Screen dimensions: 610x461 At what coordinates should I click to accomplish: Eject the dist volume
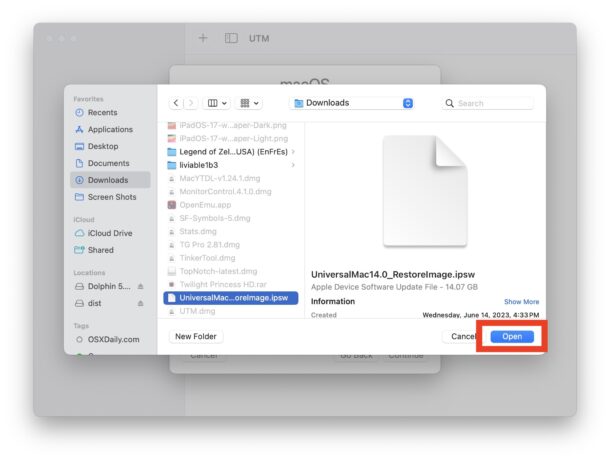coord(141,303)
